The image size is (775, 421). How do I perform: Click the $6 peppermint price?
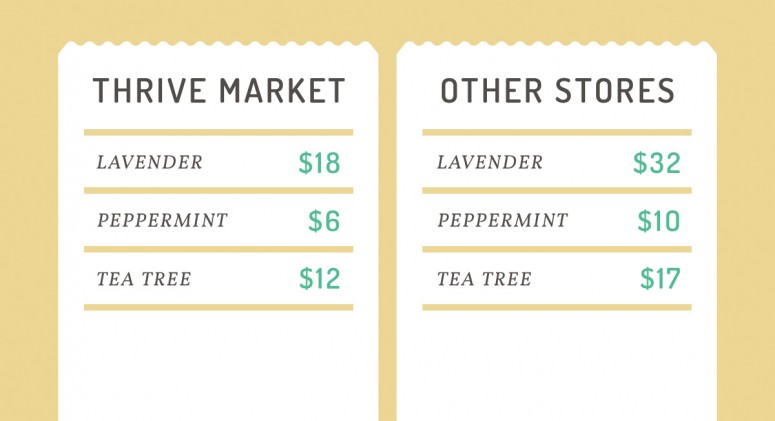[x=324, y=220]
